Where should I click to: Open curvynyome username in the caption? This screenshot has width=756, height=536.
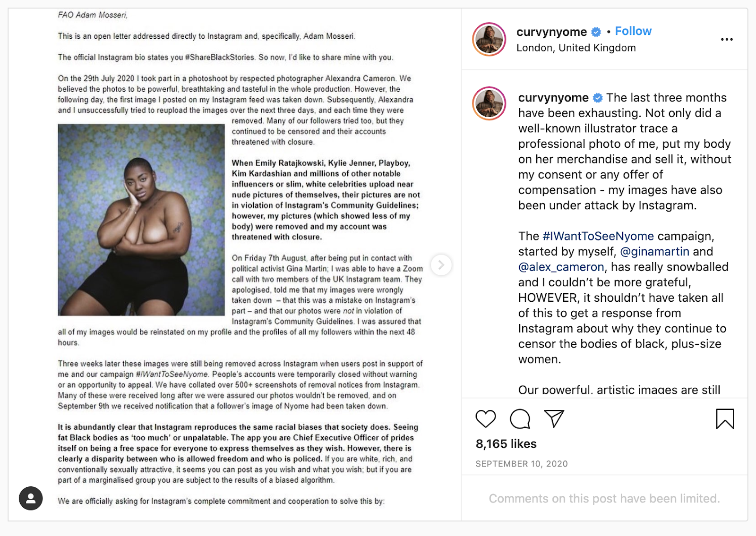click(553, 98)
